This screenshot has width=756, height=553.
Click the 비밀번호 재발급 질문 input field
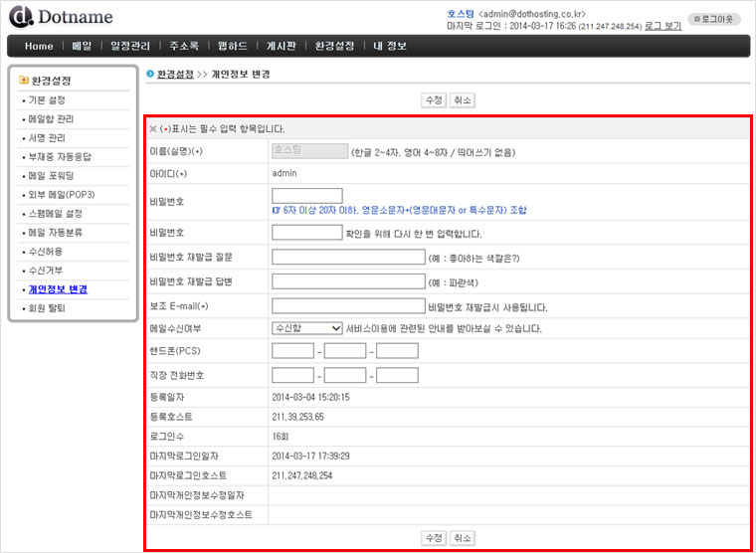pos(348,258)
